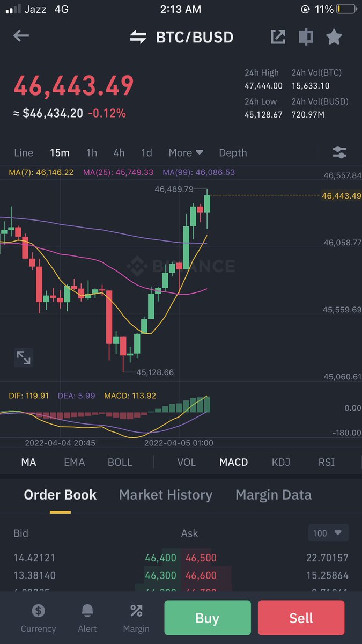
Task: Toggle the BOLL indicator
Action: click(x=120, y=462)
